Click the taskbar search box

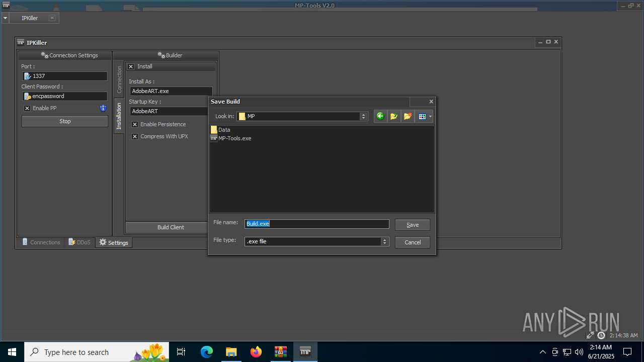[x=97, y=352]
